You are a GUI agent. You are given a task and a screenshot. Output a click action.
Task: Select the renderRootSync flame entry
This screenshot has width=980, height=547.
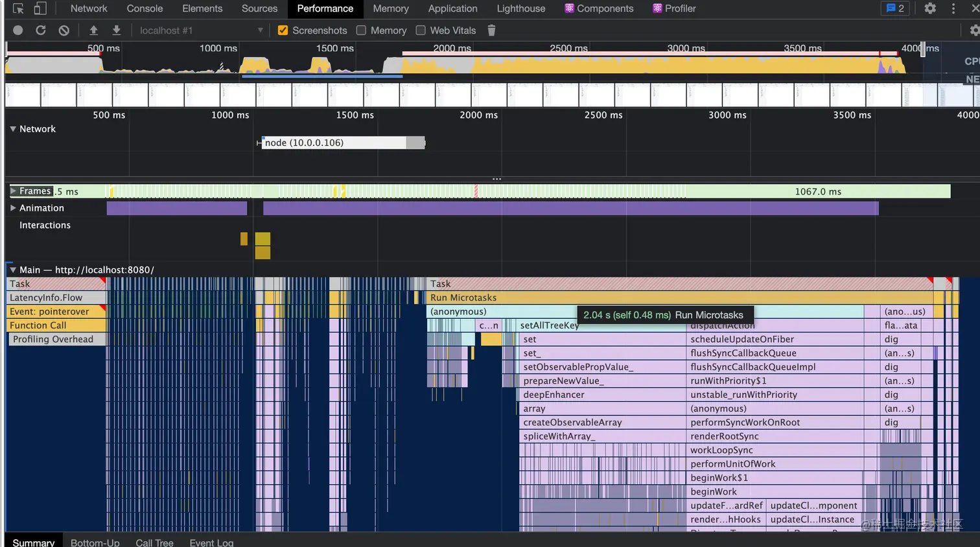(x=775, y=436)
